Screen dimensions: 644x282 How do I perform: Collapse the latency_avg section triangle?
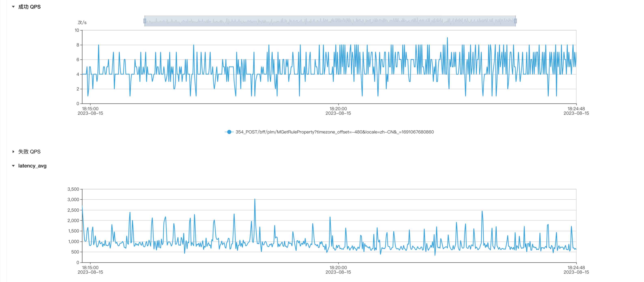click(13, 166)
